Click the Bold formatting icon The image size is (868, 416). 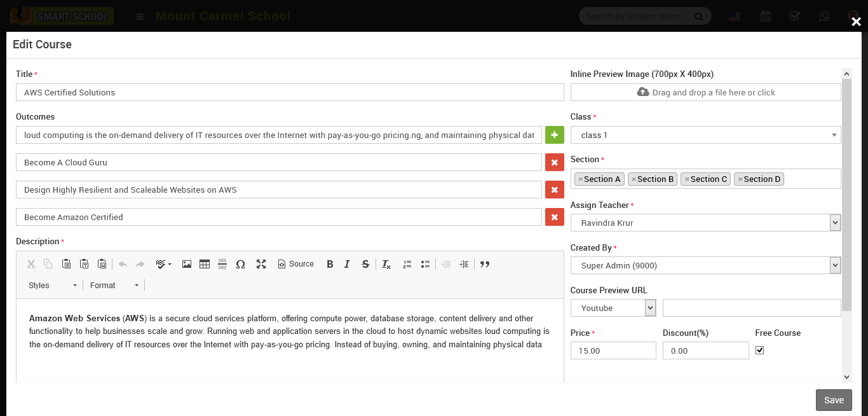[x=330, y=264]
